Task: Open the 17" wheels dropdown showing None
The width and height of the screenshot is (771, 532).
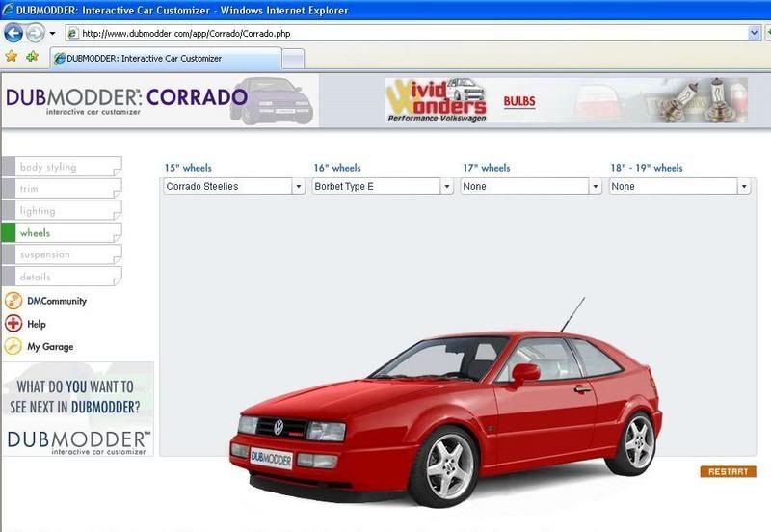Action: point(531,186)
